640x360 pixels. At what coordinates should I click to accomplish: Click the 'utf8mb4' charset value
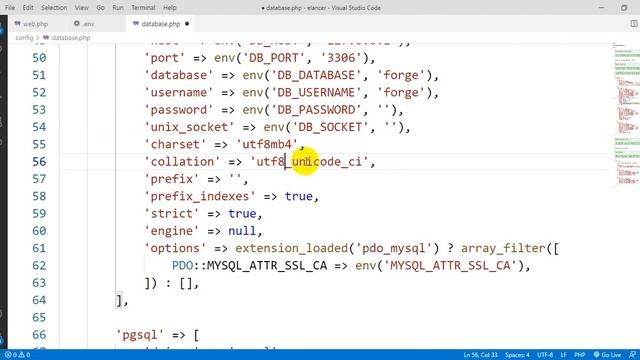(x=267, y=144)
